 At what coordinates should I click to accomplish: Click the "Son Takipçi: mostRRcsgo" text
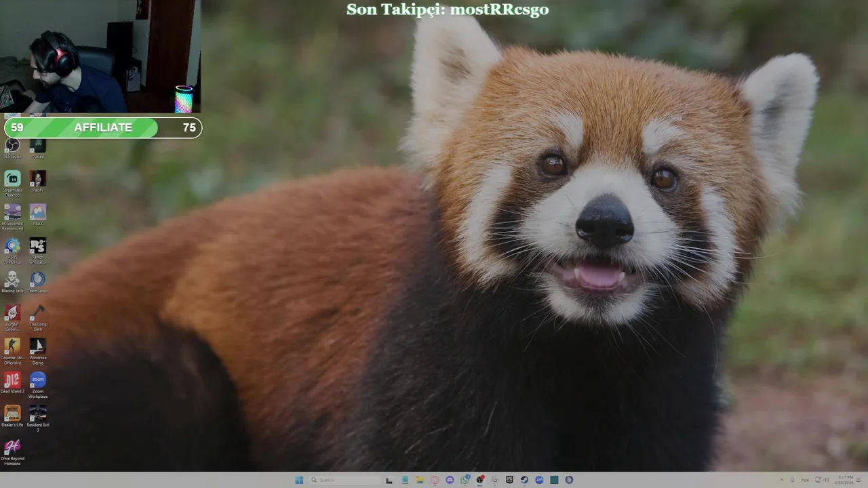[448, 9]
